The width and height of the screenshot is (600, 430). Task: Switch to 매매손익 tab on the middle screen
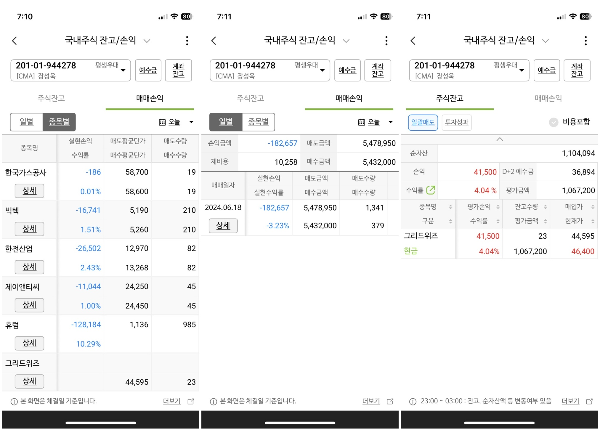point(349,98)
